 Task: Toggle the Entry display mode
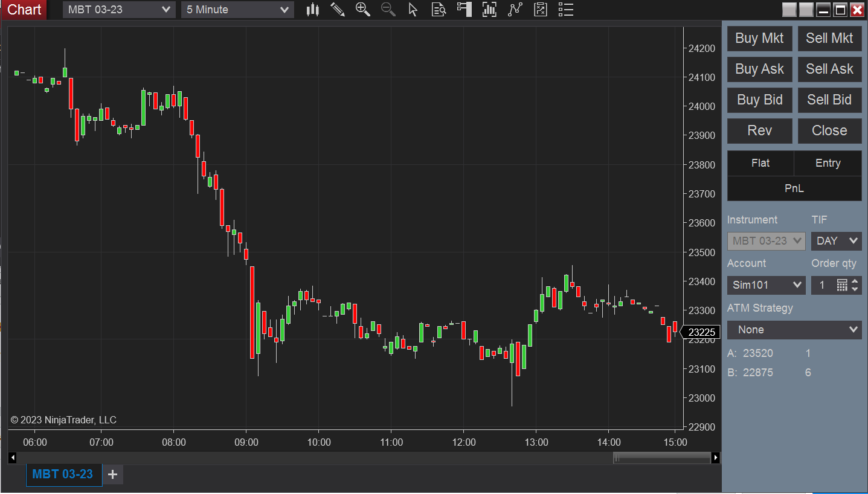pos(828,163)
